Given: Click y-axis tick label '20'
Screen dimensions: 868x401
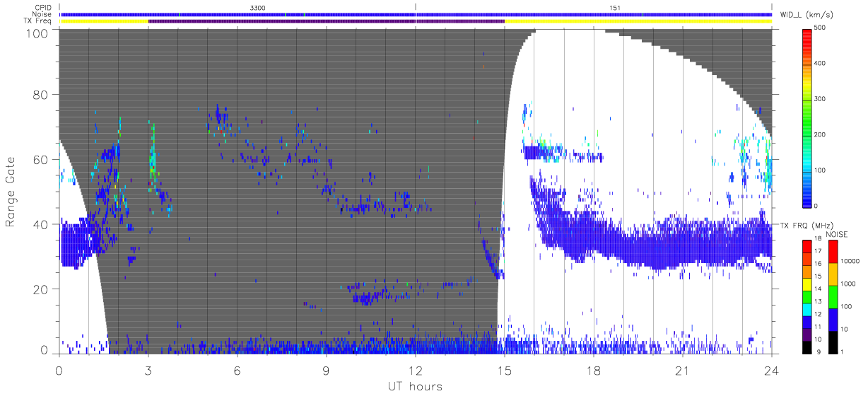Looking at the screenshot, I should coord(41,289).
